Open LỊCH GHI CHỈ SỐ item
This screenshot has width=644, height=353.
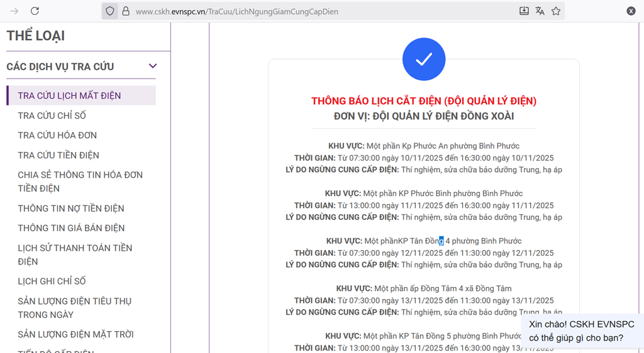[x=52, y=281]
